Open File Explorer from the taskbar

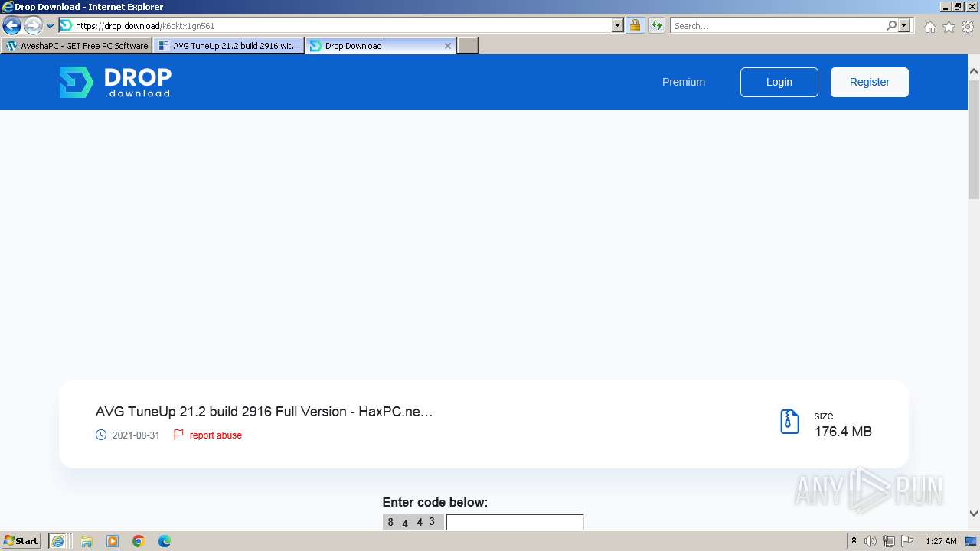pos(87,541)
